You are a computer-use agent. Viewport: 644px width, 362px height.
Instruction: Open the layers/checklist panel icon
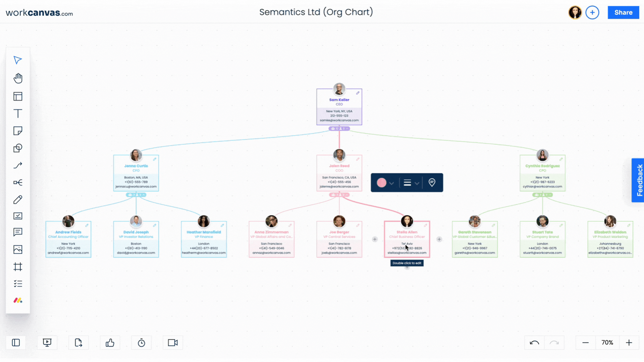(x=18, y=283)
